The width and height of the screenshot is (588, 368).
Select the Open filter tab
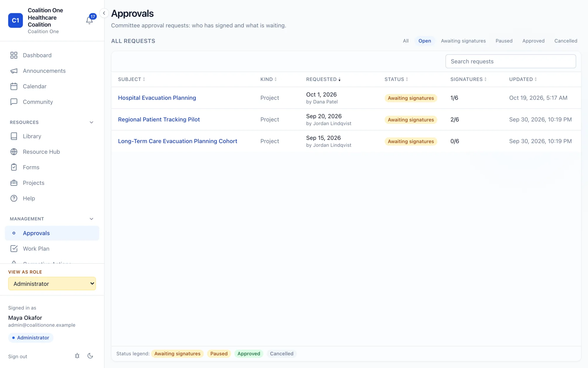click(425, 41)
